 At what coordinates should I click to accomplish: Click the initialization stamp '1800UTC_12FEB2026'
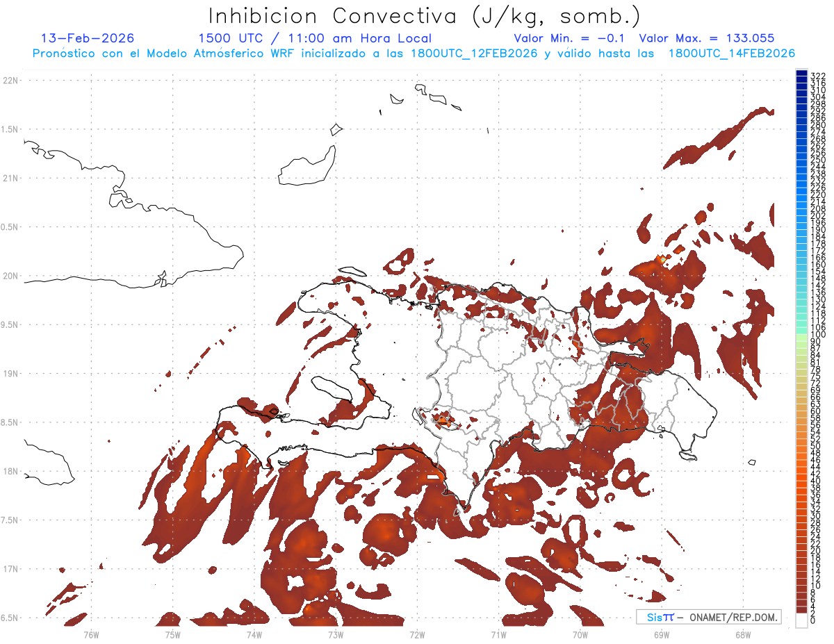pyautogui.click(x=474, y=53)
